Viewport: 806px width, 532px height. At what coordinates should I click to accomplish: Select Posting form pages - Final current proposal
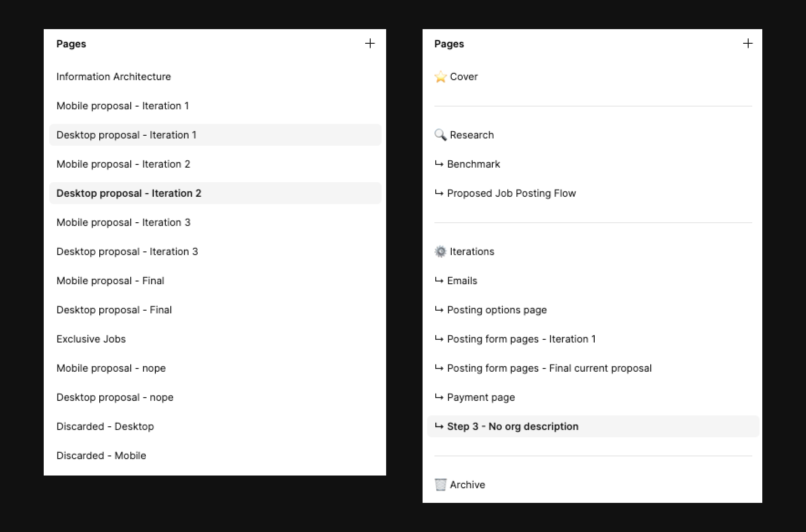[x=549, y=368]
